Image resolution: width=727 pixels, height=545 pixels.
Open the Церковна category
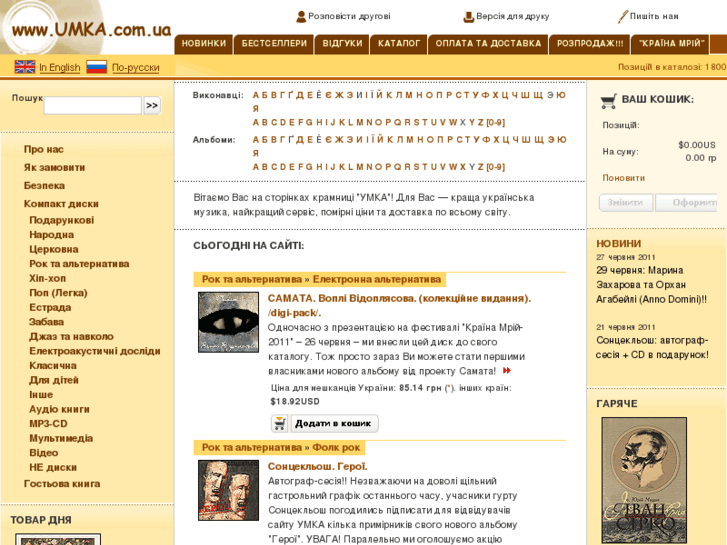(x=54, y=249)
